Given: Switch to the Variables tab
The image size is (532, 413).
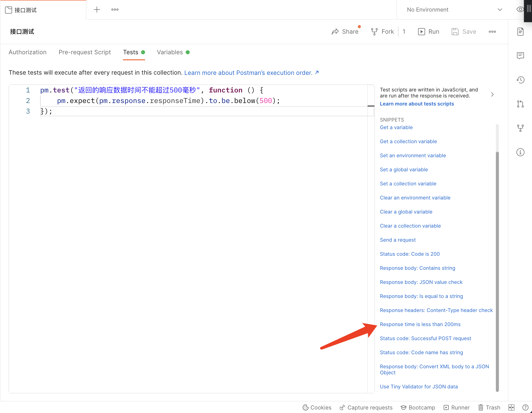Looking at the screenshot, I should click(170, 52).
